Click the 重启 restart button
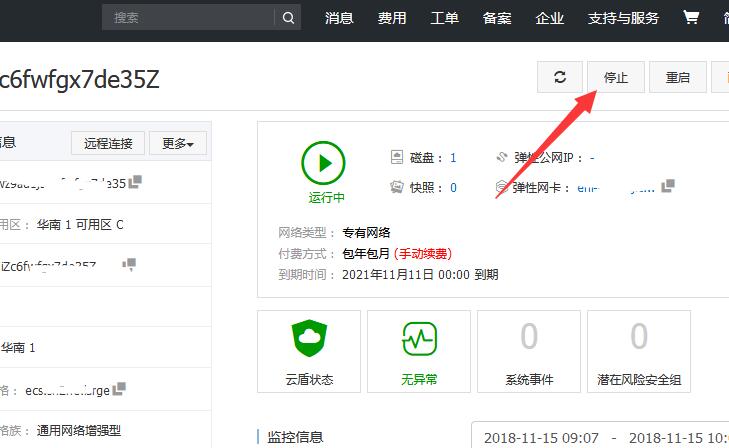The image size is (729, 448). tap(678, 77)
